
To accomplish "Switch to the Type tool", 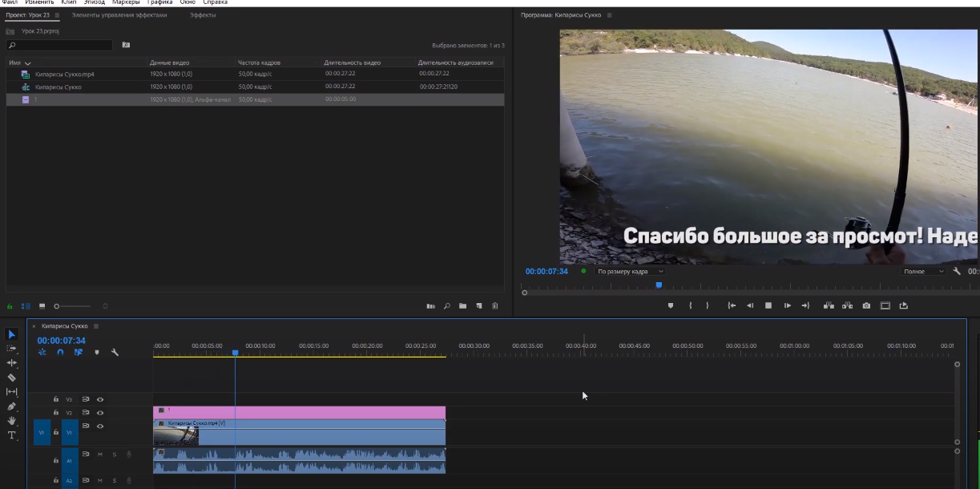I will pyautogui.click(x=11, y=434).
